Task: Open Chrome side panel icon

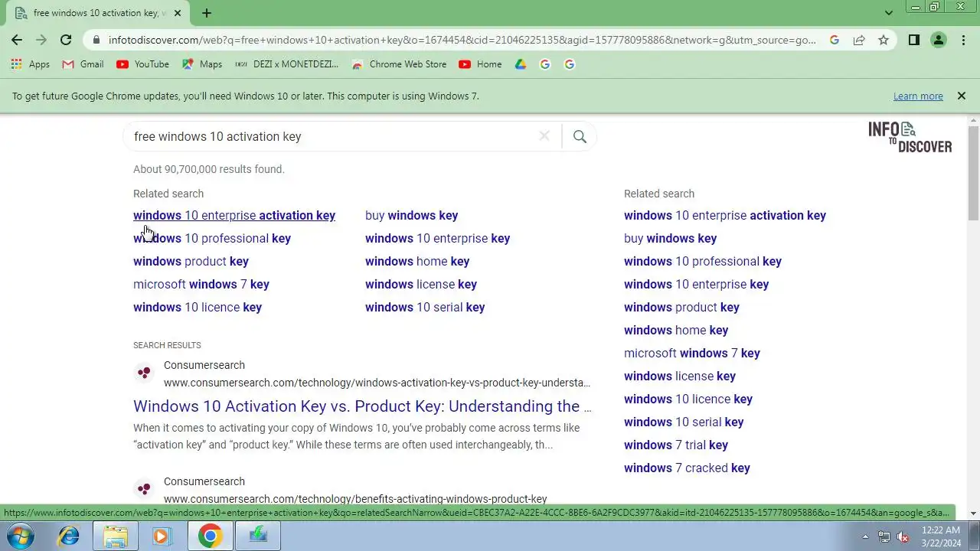Action: (x=913, y=40)
